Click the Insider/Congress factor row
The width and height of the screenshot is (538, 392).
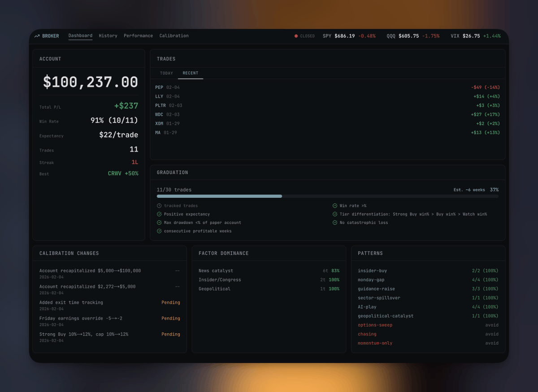[x=269, y=280]
